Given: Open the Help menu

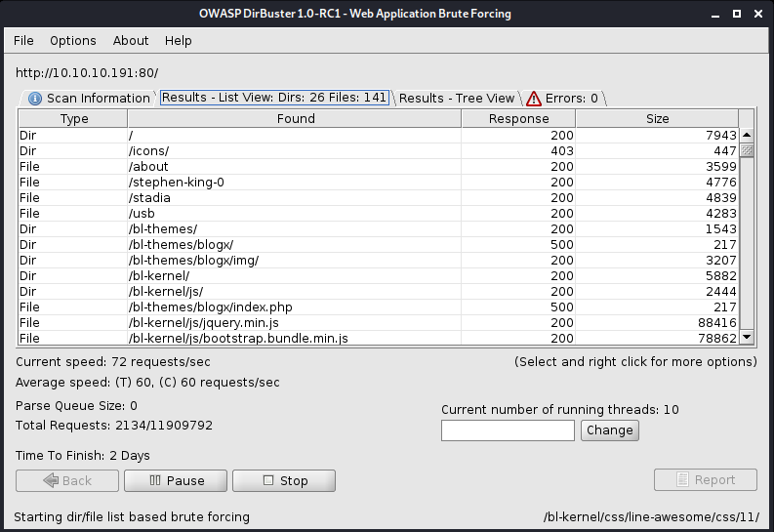Looking at the screenshot, I should pos(178,40).
